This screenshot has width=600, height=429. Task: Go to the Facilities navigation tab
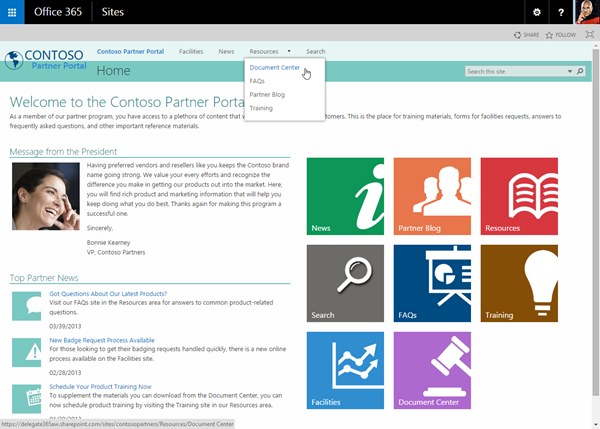click(x=190, y=51)
